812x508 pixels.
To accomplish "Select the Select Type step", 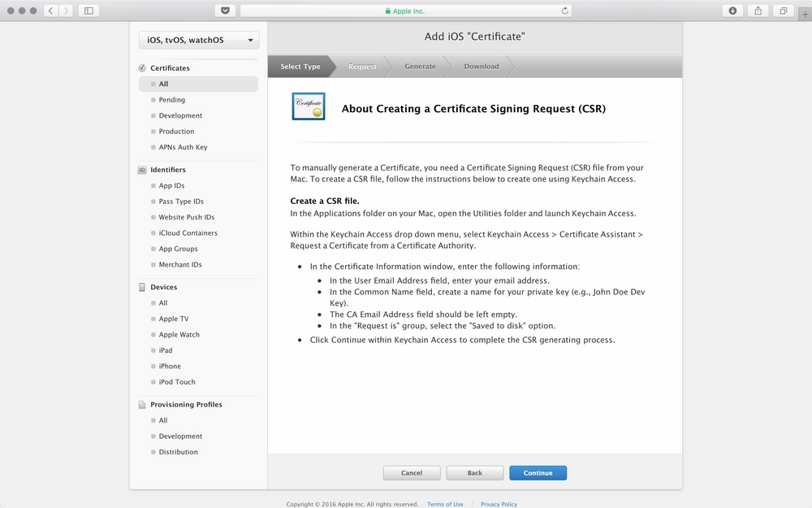I will click(300, 67).
